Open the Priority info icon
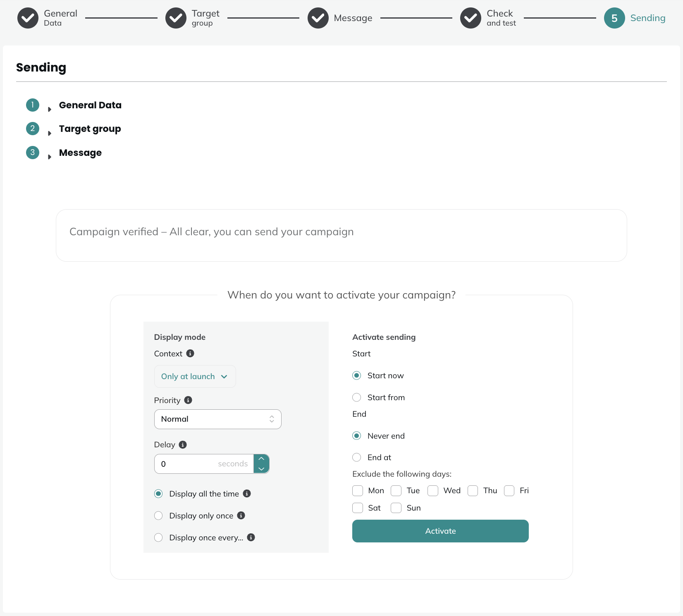The image size is (683, 616). pyautogui.click(x=188, y=400)
